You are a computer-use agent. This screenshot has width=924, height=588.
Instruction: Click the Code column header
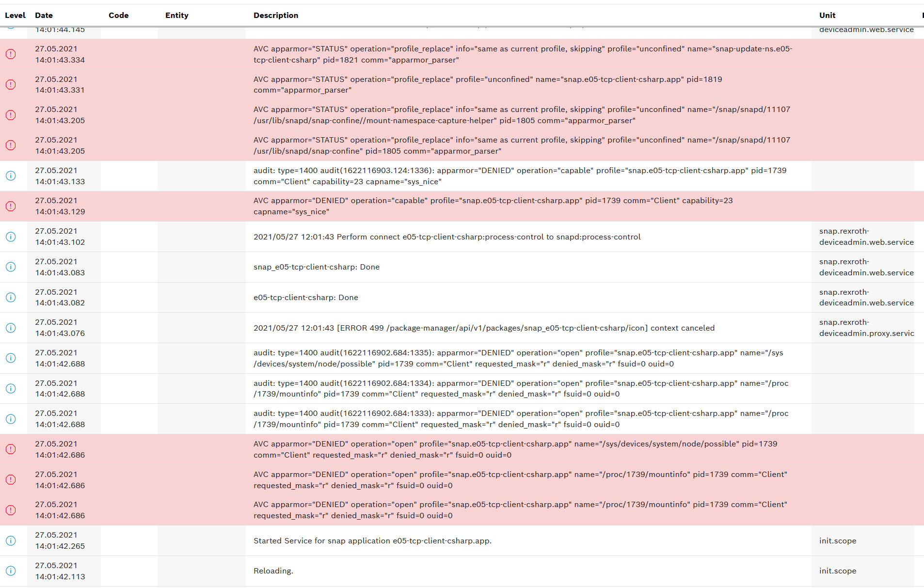(x=118, y=16)
